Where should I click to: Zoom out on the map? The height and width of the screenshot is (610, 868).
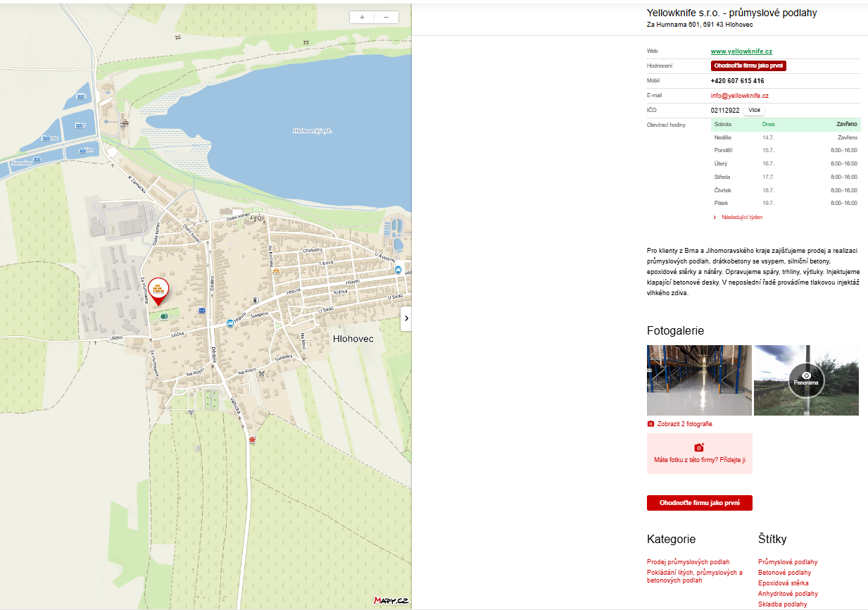click(386, 17)
